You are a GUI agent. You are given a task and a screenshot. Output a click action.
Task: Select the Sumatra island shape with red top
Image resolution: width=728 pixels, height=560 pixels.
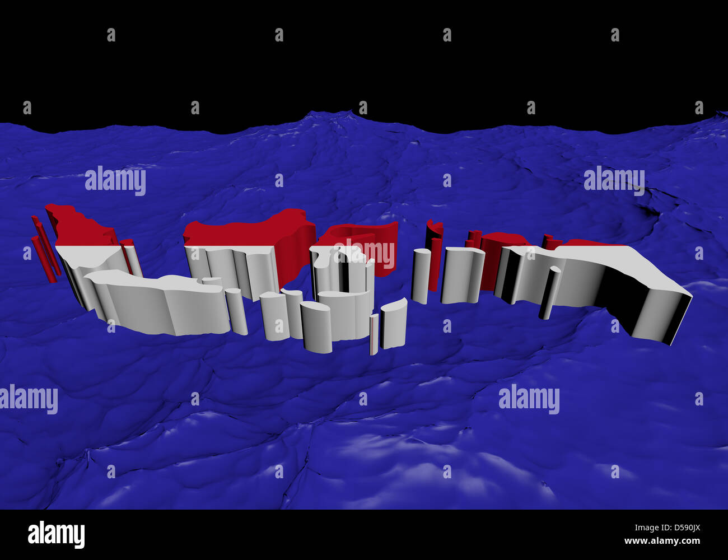click(x=92, y=255)
